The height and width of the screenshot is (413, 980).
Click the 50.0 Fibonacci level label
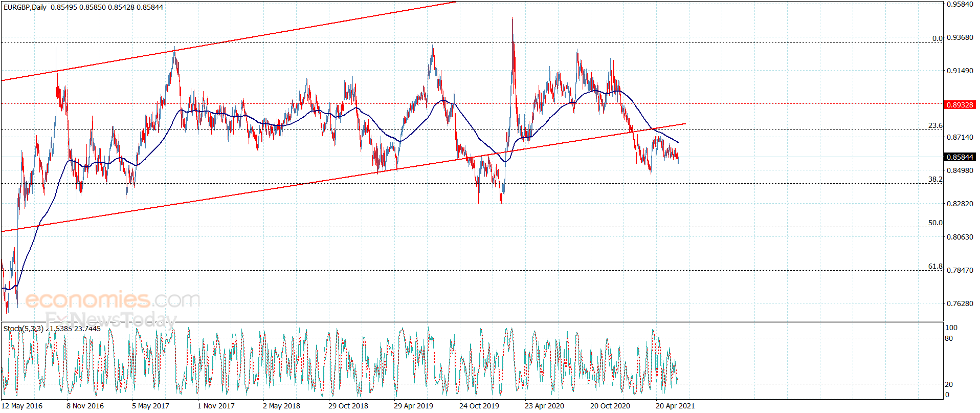[x=935, y=223]
